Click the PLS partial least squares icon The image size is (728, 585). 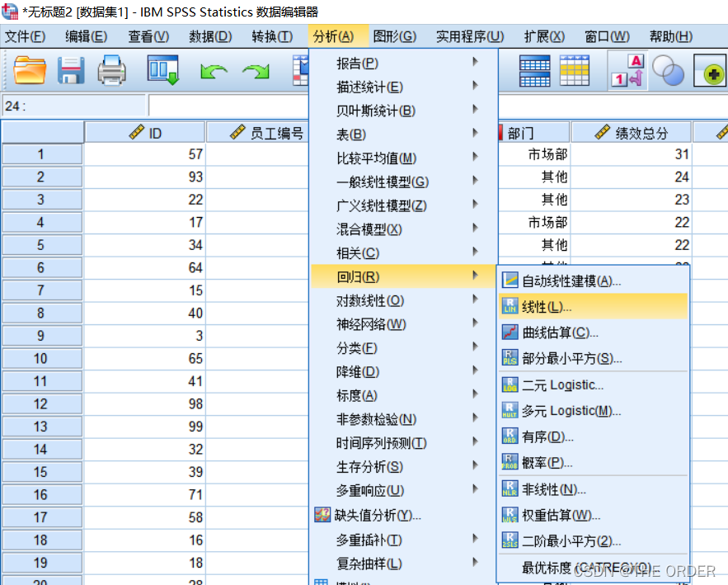click(x=510, y=358)
